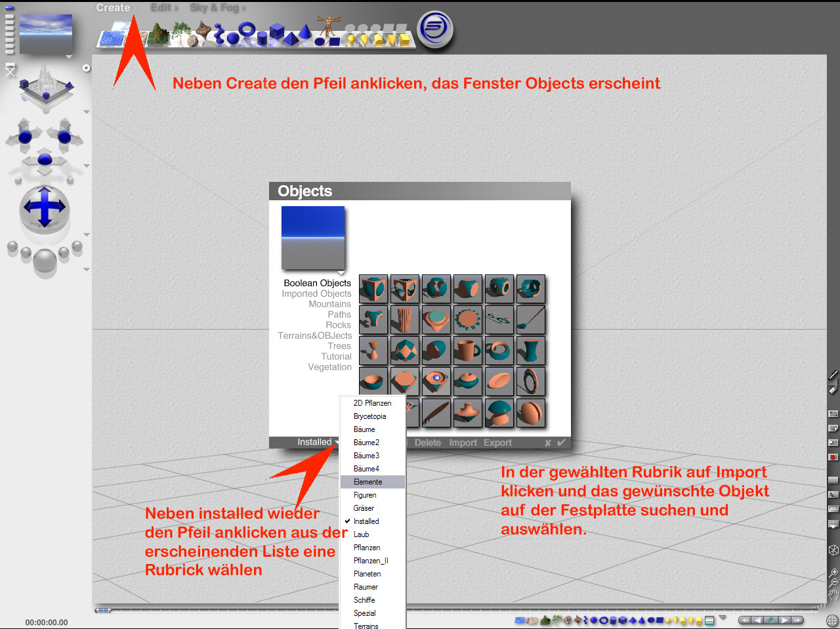Click the golden human figure icon

(x=329, y=26)
